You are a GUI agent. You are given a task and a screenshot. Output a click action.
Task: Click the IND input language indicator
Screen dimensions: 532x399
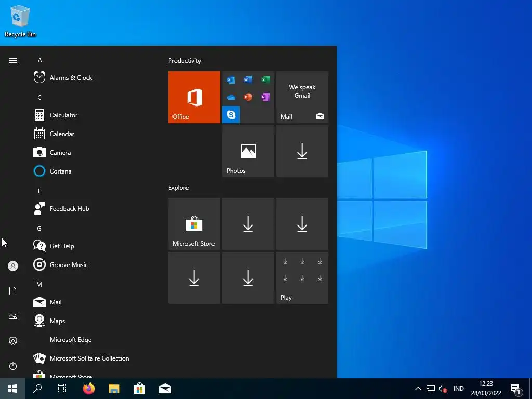[x=458, y=389]
